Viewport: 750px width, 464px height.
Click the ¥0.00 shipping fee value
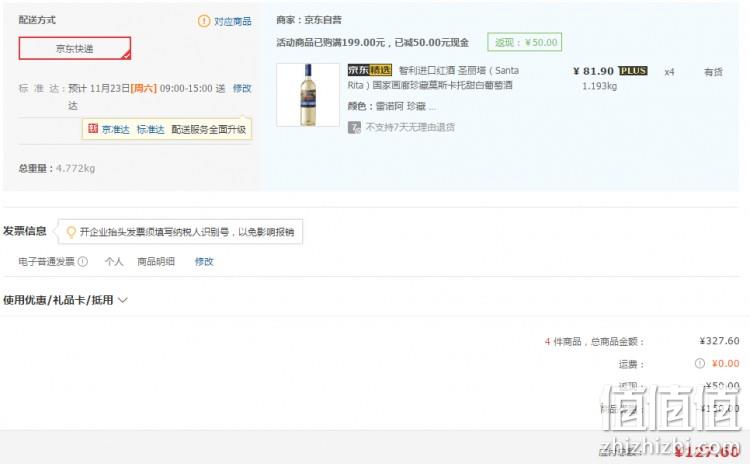point(726,364)
